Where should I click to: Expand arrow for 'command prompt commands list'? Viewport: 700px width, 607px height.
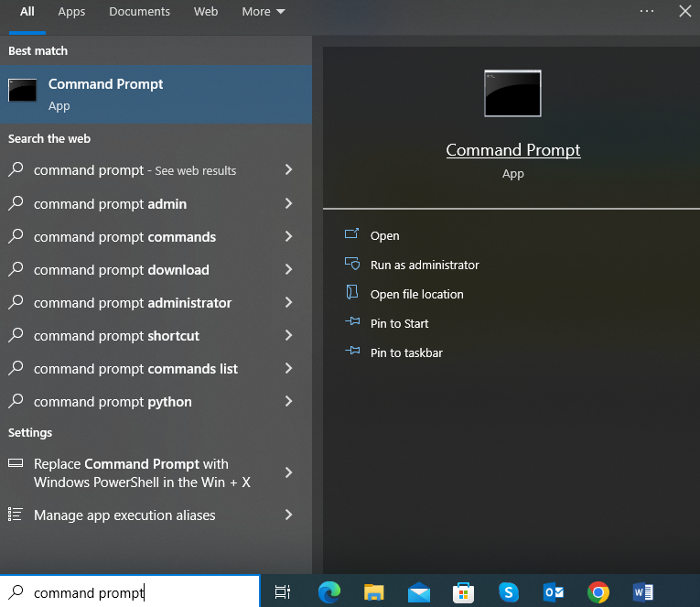click(x=289, y=368)
